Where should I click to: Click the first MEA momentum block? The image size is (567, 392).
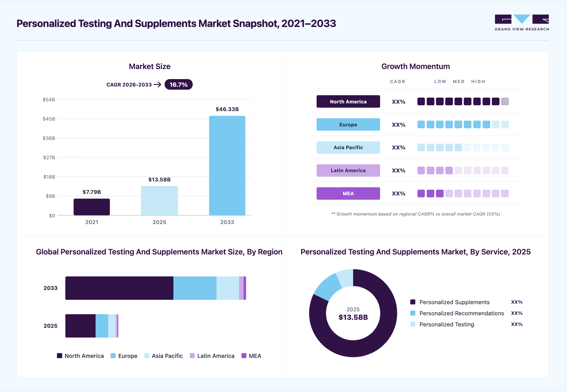(421, 194)
